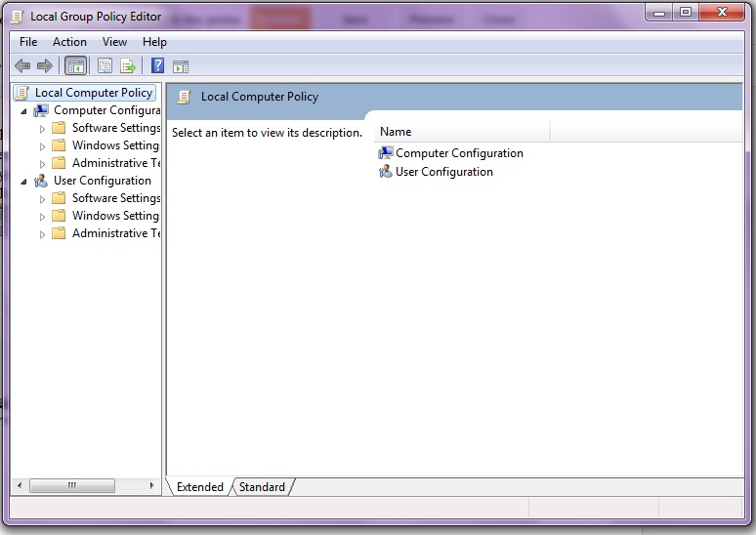This screenshot has width=756, height=535.
Task: Click folder icon of Windows Settings under Computer Configuration
Action: point(59,145)
